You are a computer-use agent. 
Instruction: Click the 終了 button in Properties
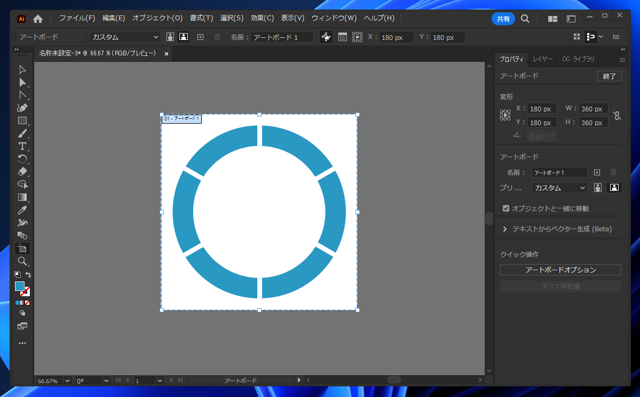(x=609, y=76)
